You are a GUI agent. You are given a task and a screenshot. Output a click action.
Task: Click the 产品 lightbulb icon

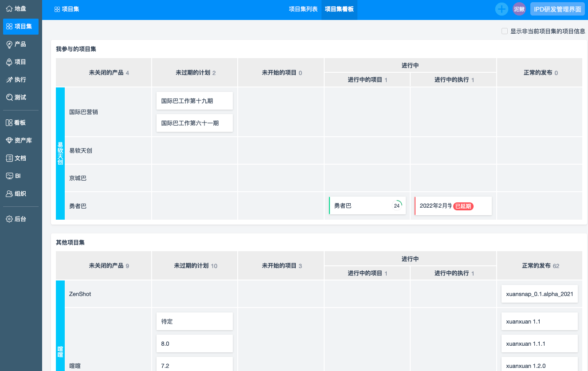pos(9,44)
